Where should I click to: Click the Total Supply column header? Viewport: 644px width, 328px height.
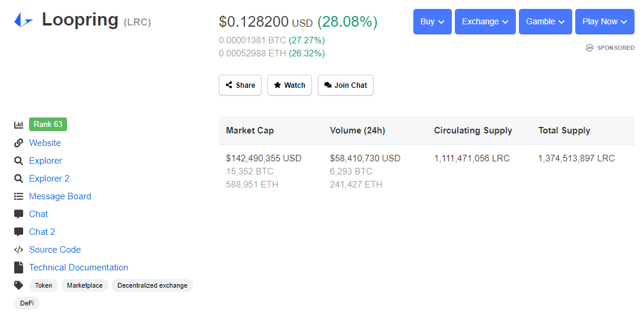point(565,130)
